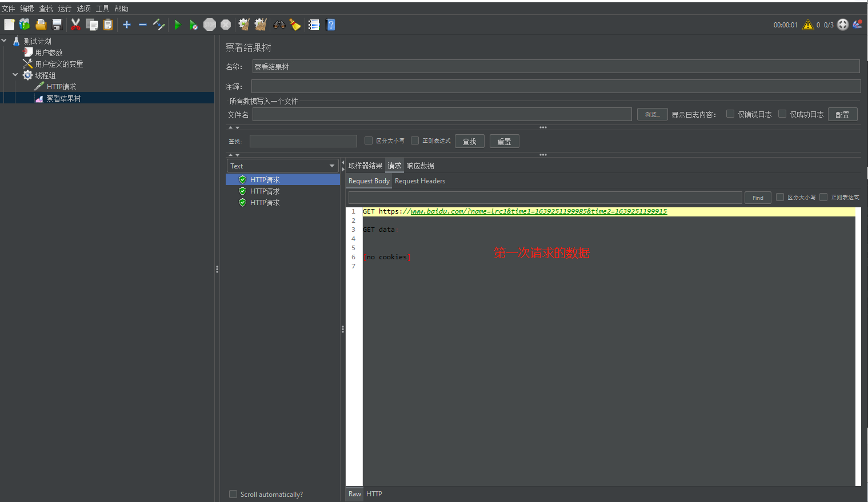
Task: Click the 配置 button
Action: [x=842, y=114]
